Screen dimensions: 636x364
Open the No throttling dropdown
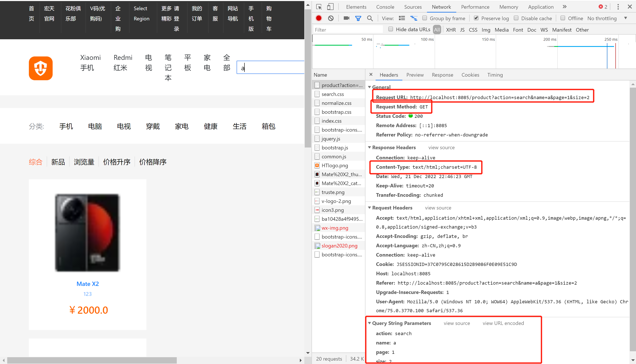(607, 18)
